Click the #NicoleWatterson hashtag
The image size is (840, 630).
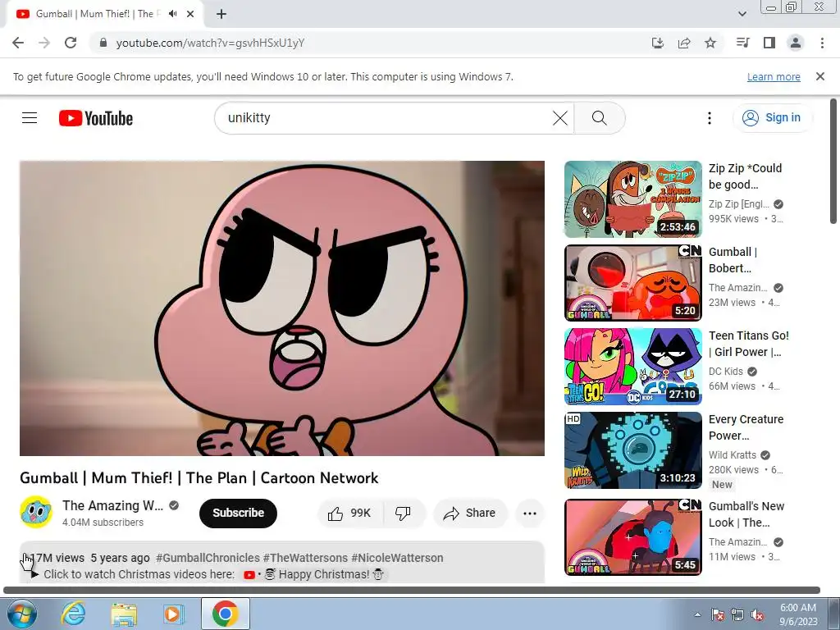pos(397,558)
